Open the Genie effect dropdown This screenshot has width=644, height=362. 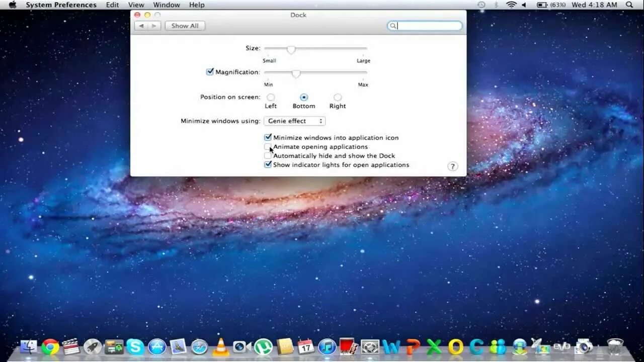pyautogui.click(x=294, y=121)
